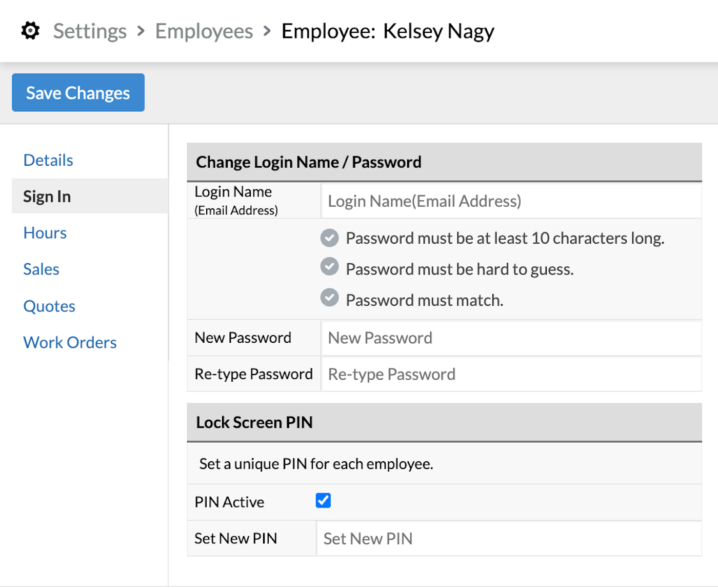
Task: View the Quotes tab
Action: [49, 306]
